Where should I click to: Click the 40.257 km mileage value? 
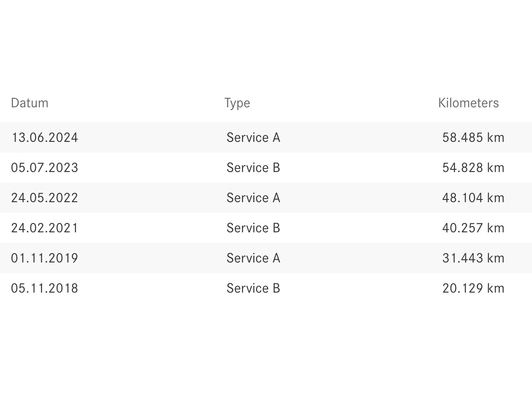[x=473, y=228]
